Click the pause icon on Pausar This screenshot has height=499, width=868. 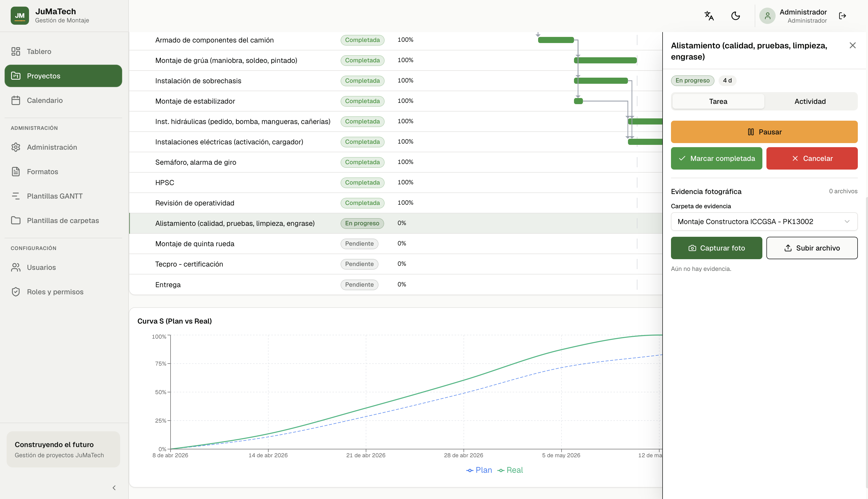coord(750,132)
